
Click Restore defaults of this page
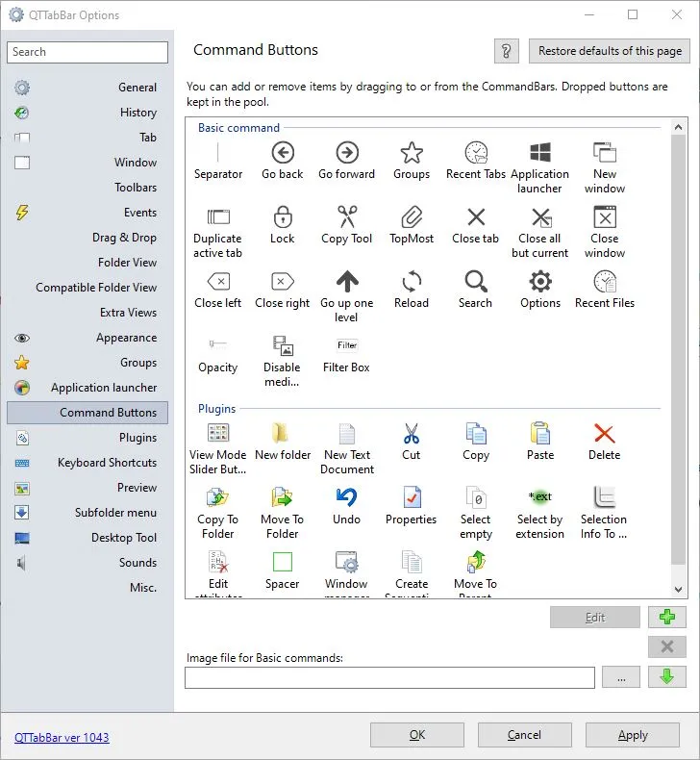[x=610, y=51]
